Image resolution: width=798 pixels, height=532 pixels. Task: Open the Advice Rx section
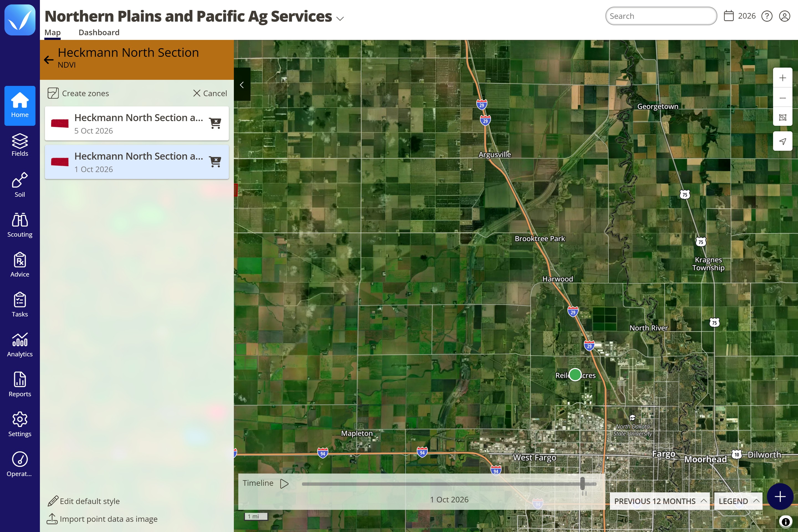[x=20, y=265]
